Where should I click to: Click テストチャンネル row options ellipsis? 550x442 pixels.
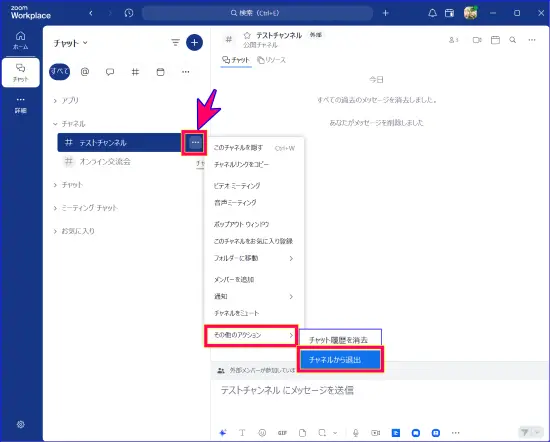195,142
